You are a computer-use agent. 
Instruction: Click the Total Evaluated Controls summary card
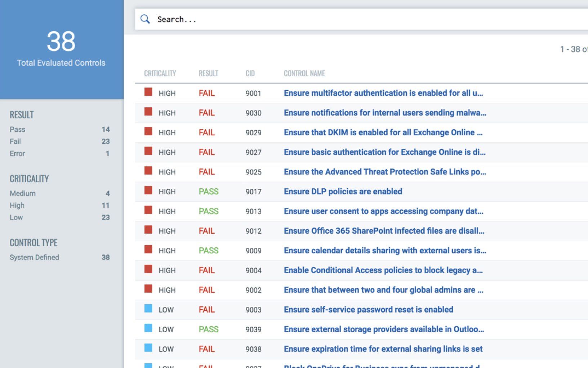point(61,49)
